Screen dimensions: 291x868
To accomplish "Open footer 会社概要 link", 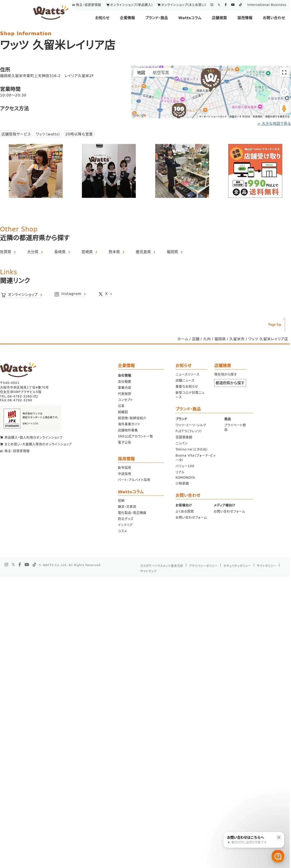I will [125, 381].
